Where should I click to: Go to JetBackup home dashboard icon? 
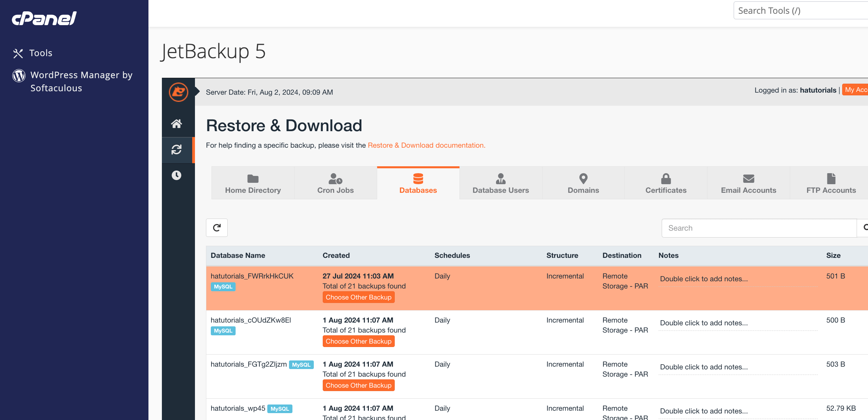(x=177, y=124)
